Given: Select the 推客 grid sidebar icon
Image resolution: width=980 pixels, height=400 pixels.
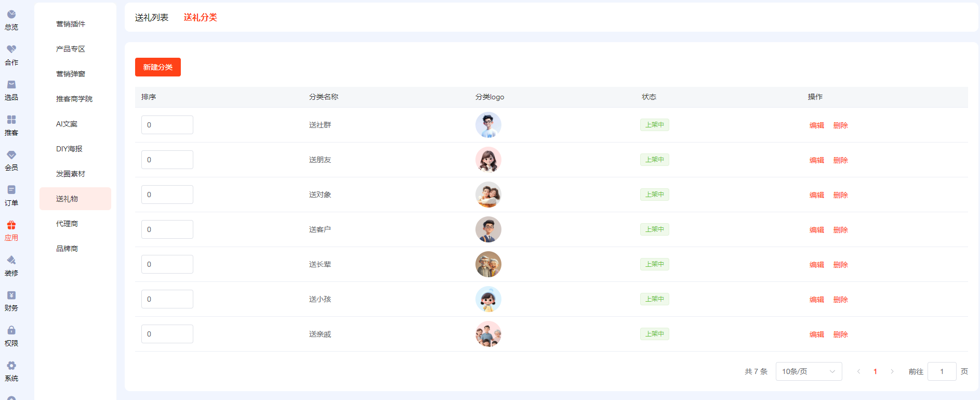Looking at the screenshot, I should pos(11,120).
